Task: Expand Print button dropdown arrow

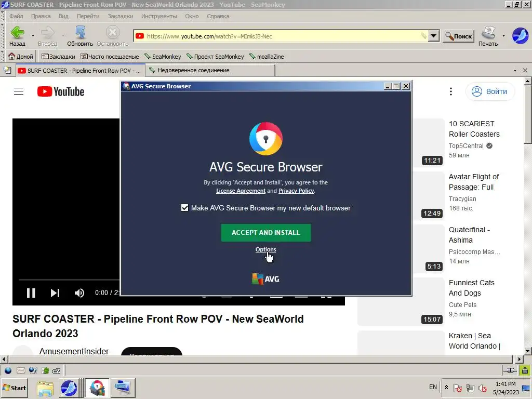Action: [x=503, y=36]
